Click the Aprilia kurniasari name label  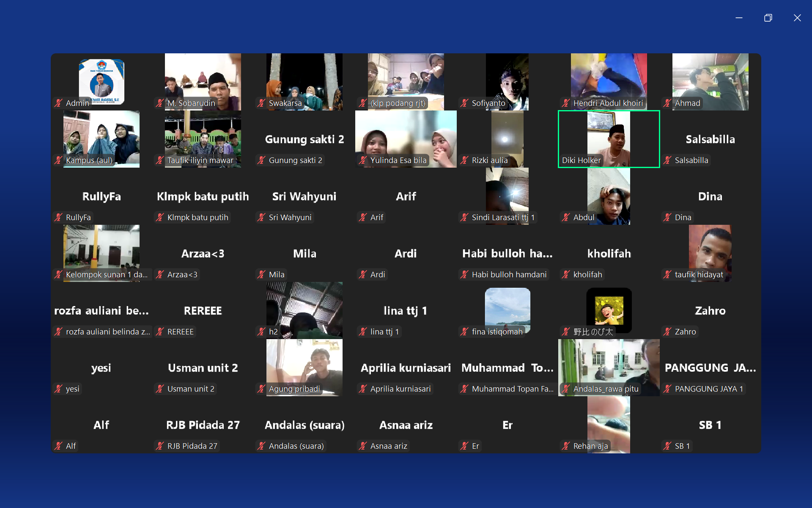click(400, 389)
